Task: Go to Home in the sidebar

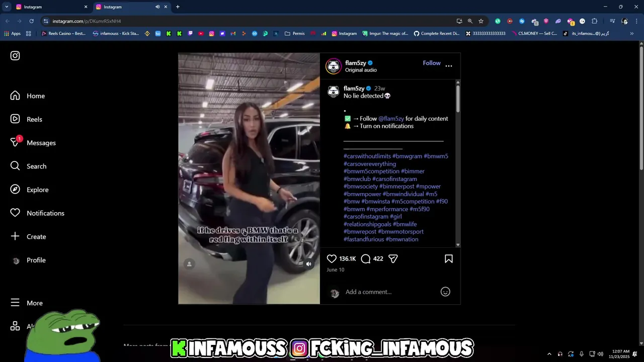Action: 28,96
